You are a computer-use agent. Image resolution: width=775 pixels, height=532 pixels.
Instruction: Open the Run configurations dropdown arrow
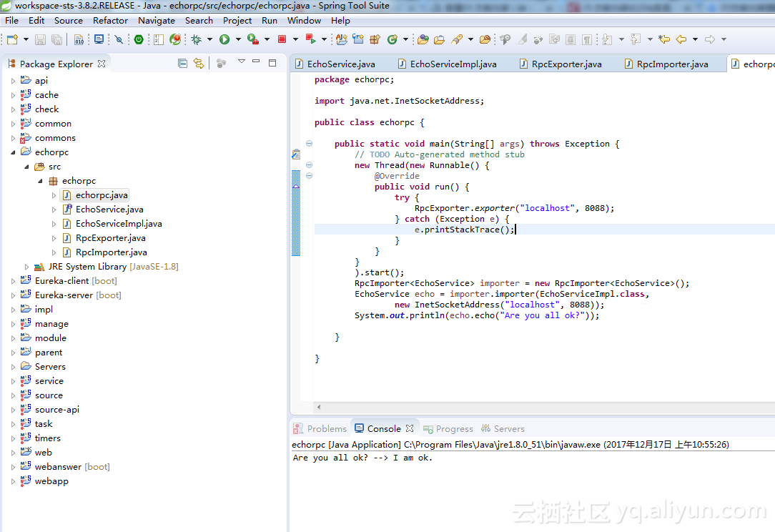click(238, 39)
